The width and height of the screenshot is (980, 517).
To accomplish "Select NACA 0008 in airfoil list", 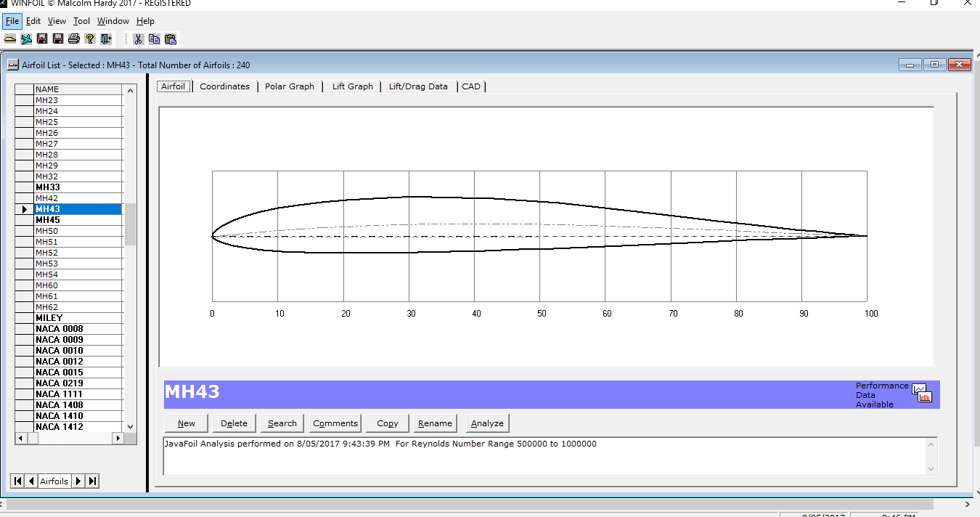I will coord(78,329).
